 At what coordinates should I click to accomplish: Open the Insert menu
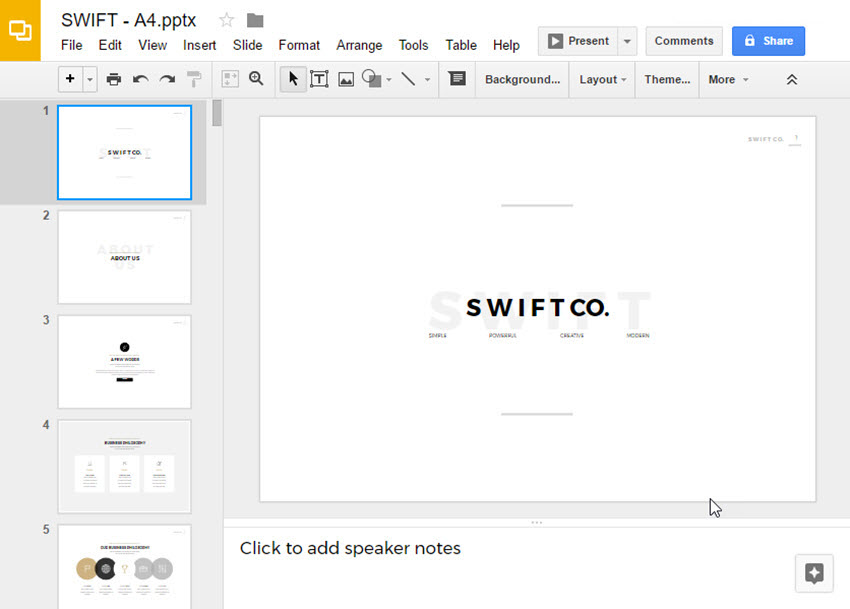[199, 45]
